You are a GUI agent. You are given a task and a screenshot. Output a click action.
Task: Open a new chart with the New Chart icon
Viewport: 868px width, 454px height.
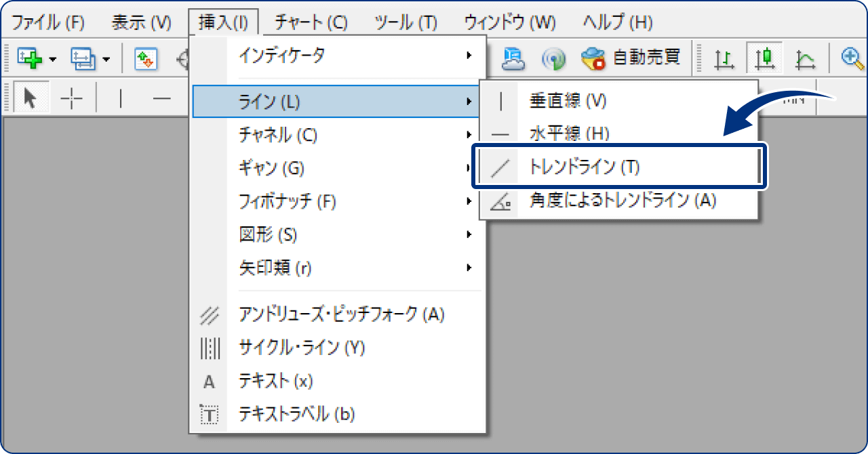28,59
